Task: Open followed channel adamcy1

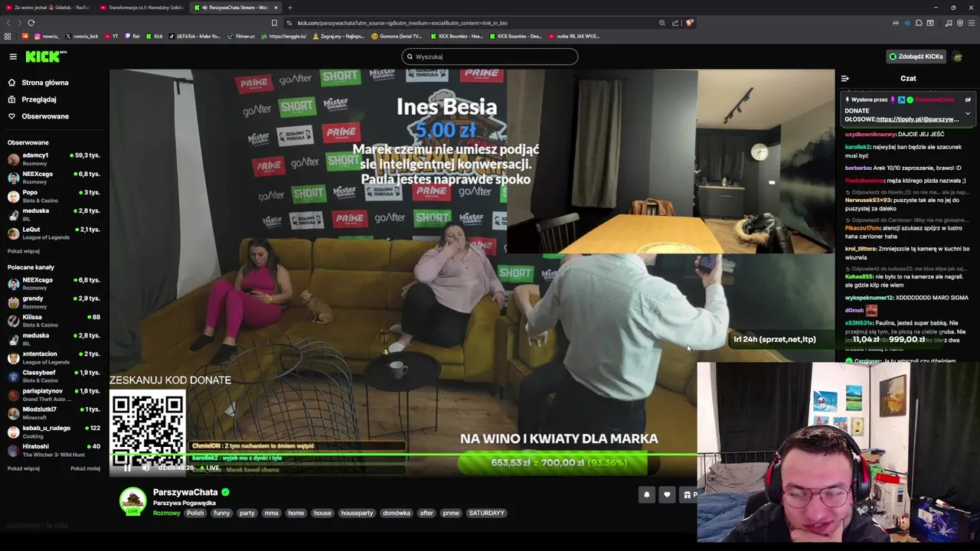Action: tap(54, 158)
